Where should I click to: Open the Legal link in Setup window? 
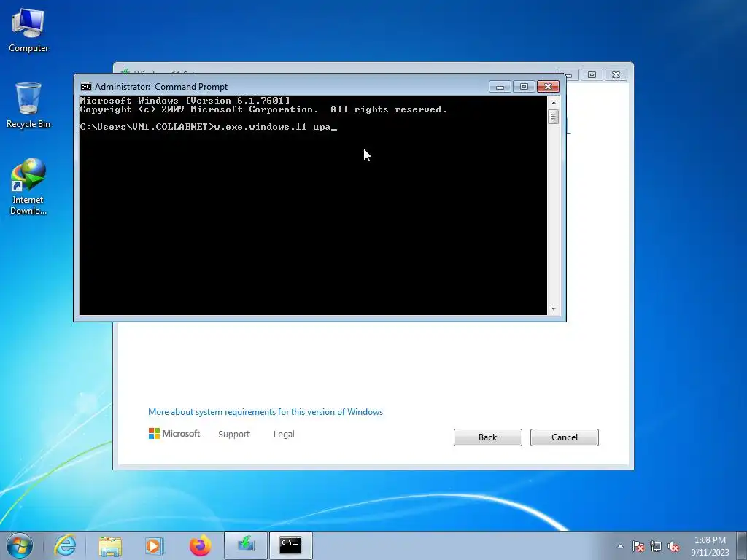coord(284,435)
